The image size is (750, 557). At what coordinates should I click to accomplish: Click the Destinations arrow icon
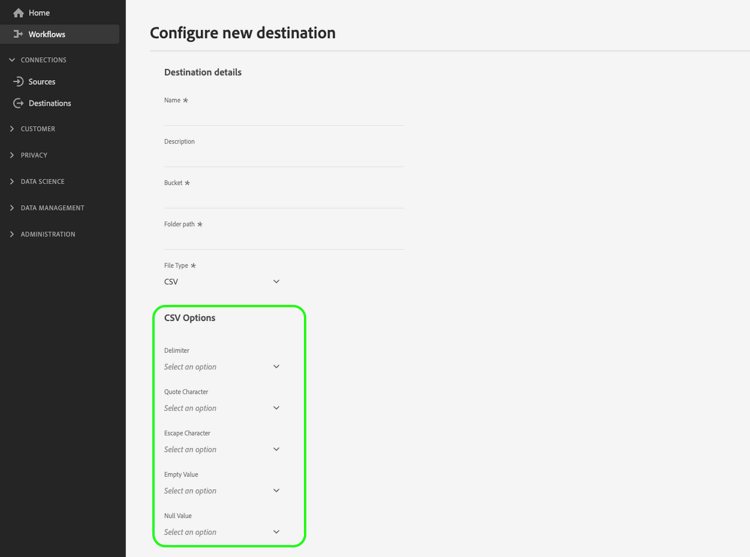[x=18, y=103]
